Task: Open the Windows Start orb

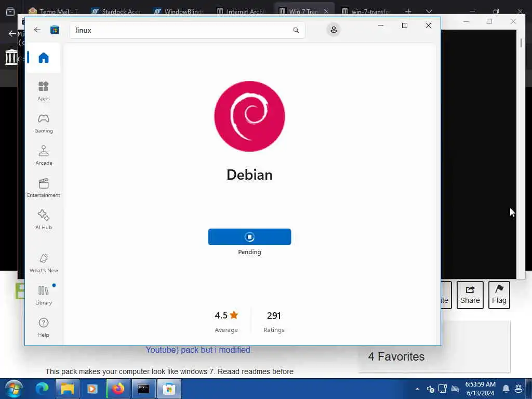Action: (x=14, y=389)
